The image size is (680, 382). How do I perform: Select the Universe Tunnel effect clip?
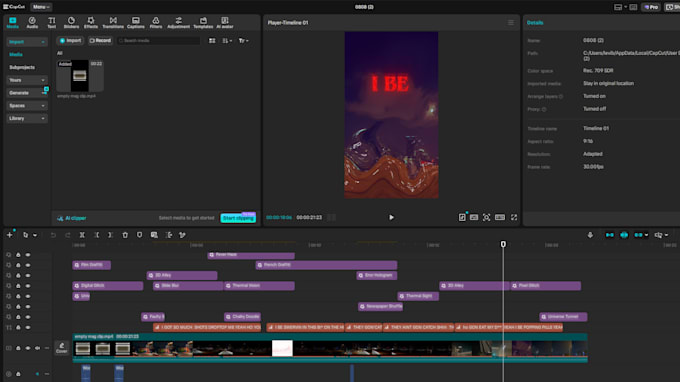point(563,317)
